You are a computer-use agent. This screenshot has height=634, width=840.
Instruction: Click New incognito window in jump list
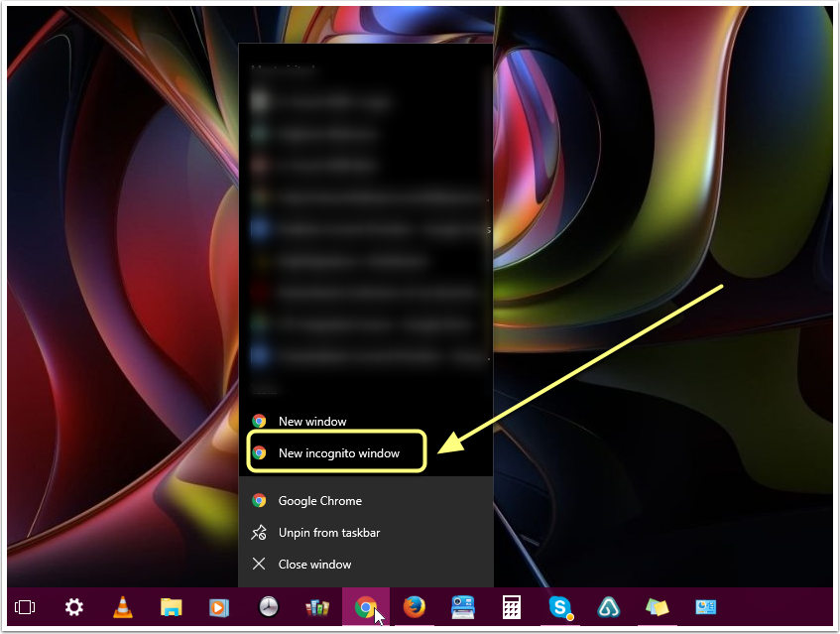pos(337,453)
